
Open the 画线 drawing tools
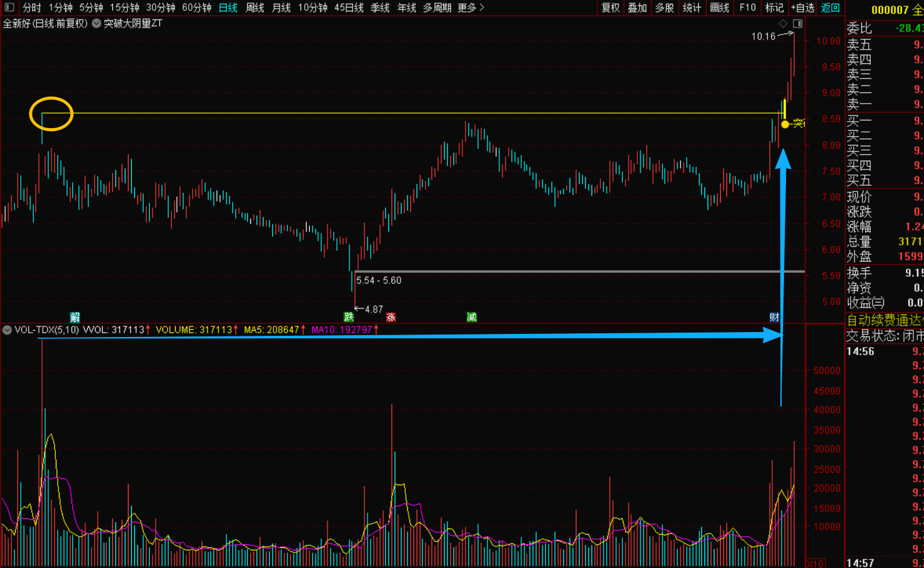click(x=720, y=8)
